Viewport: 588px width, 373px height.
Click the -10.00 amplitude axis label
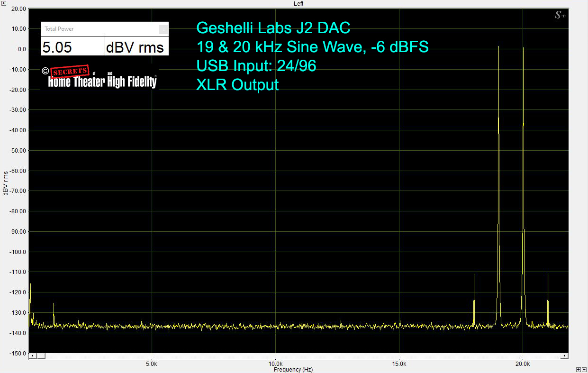[x=18, y=70]
